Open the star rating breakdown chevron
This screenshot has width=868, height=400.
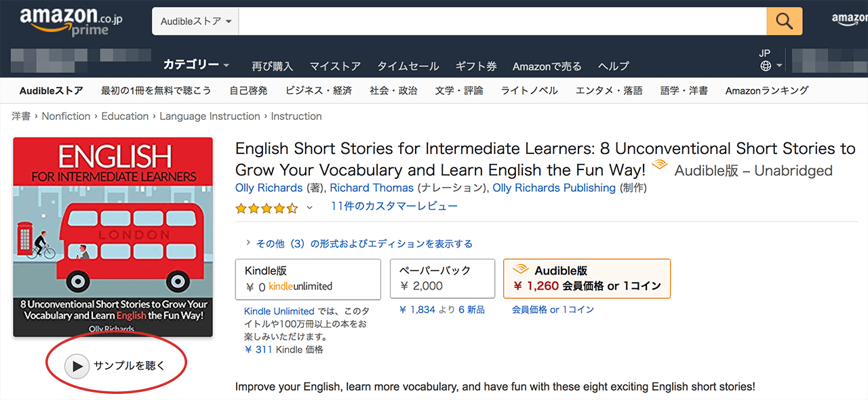coord(310,207)
